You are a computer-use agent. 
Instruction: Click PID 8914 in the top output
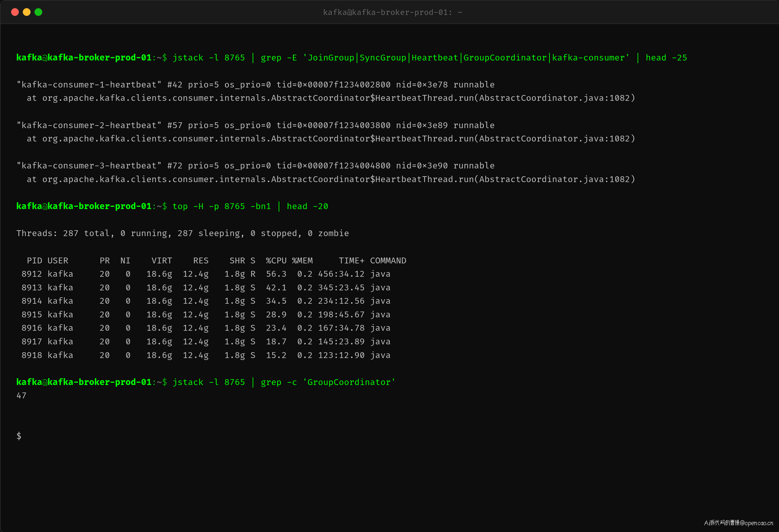coord(32,301)
